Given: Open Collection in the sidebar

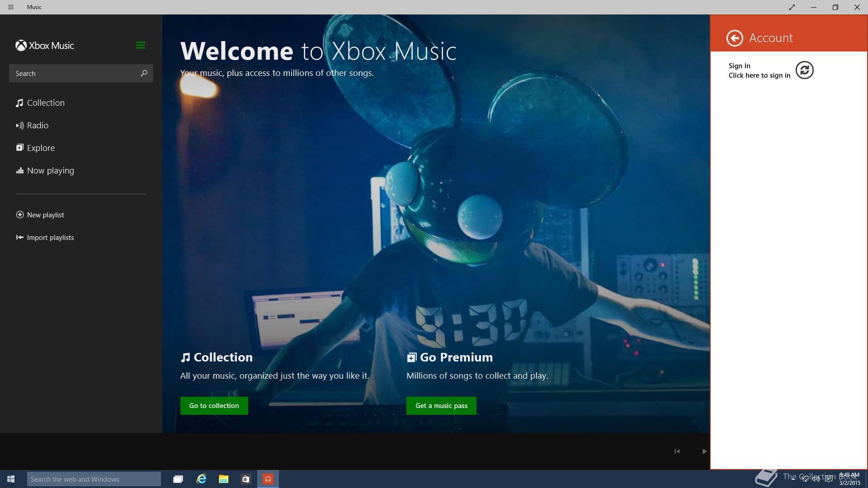Looking at the screenshot, I should pyautogui.click(x=40, y=103).
